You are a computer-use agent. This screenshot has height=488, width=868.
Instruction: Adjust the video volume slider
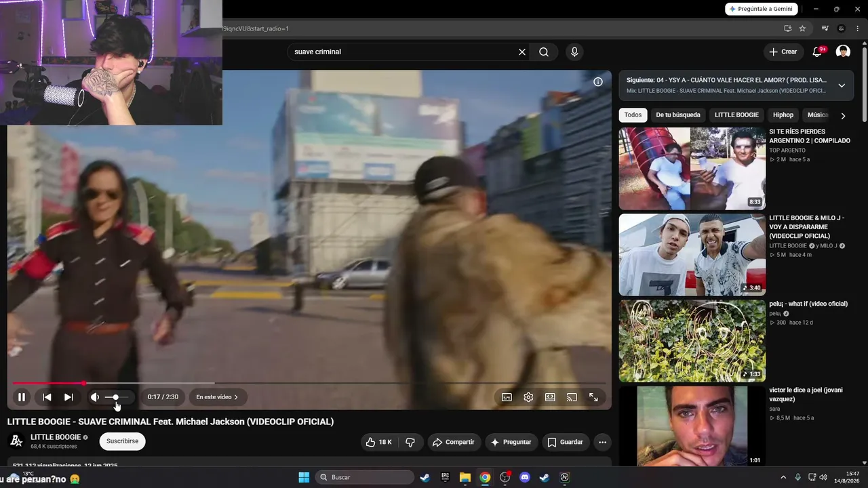[x=116, y=397]
